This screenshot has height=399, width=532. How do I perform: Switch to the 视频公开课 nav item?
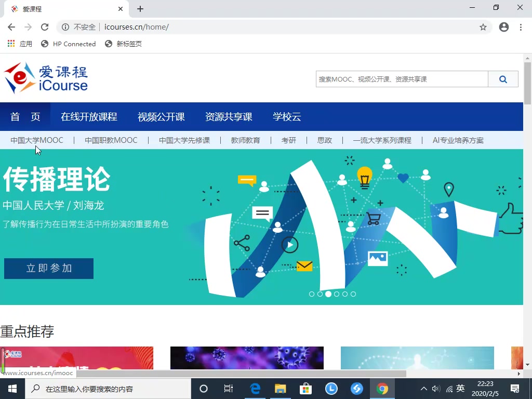161,117
